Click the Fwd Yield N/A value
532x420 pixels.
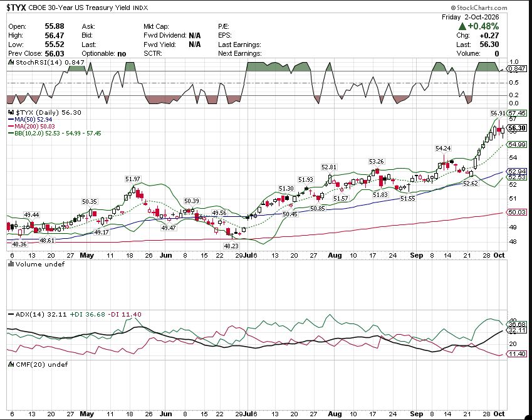(x=195, y=44)
